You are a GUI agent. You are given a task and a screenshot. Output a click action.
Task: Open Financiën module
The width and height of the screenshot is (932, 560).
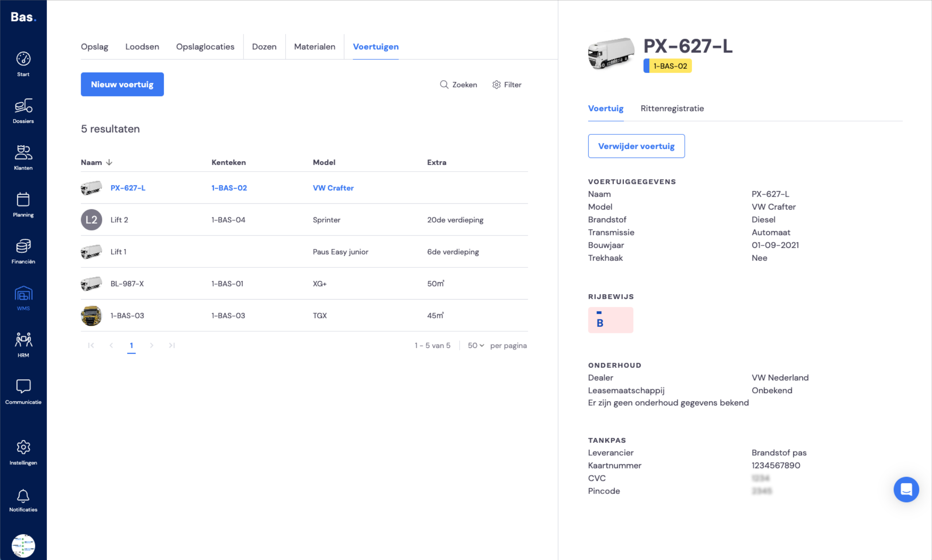(23, 246)
